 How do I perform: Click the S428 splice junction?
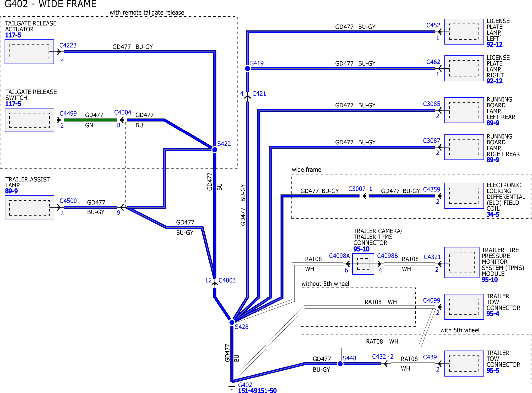point(232,322)
